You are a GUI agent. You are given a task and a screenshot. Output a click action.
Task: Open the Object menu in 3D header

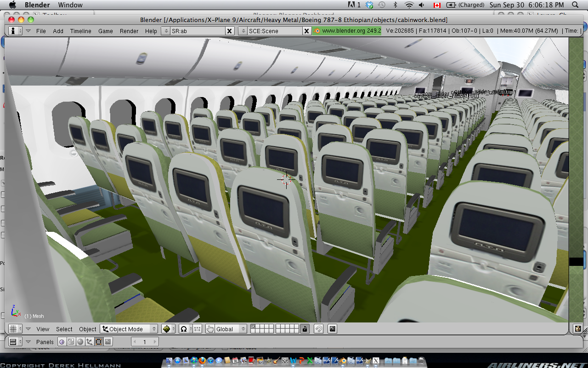coord(87,329)
